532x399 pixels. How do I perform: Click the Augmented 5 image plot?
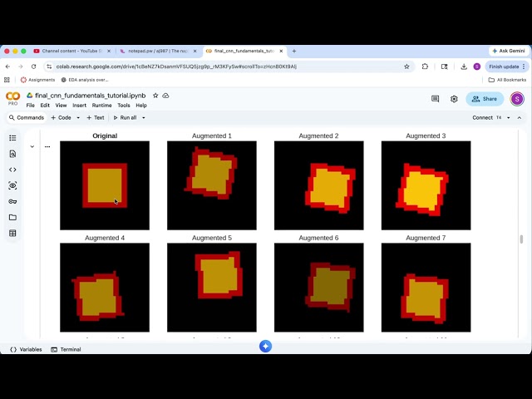click(x=212, y=288)
